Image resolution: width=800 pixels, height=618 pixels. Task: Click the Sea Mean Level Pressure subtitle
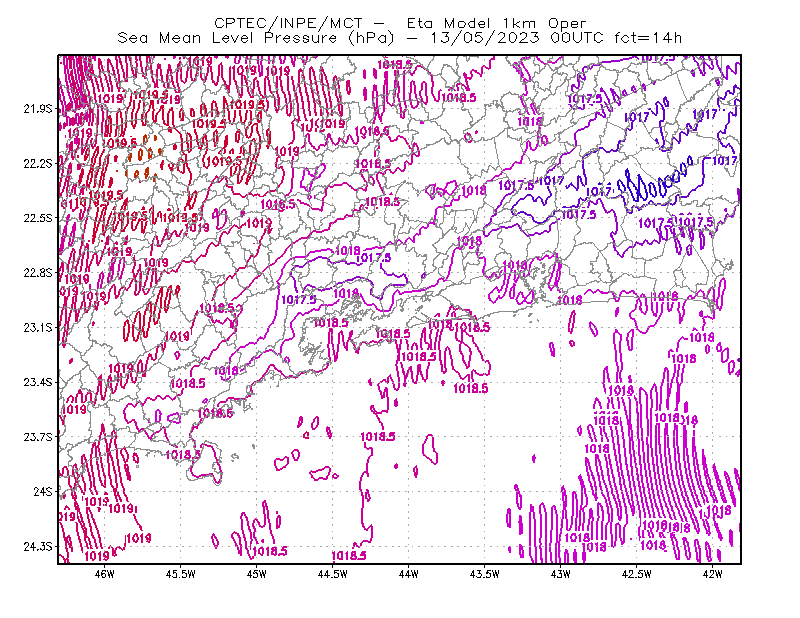click(x=399, y=38)
